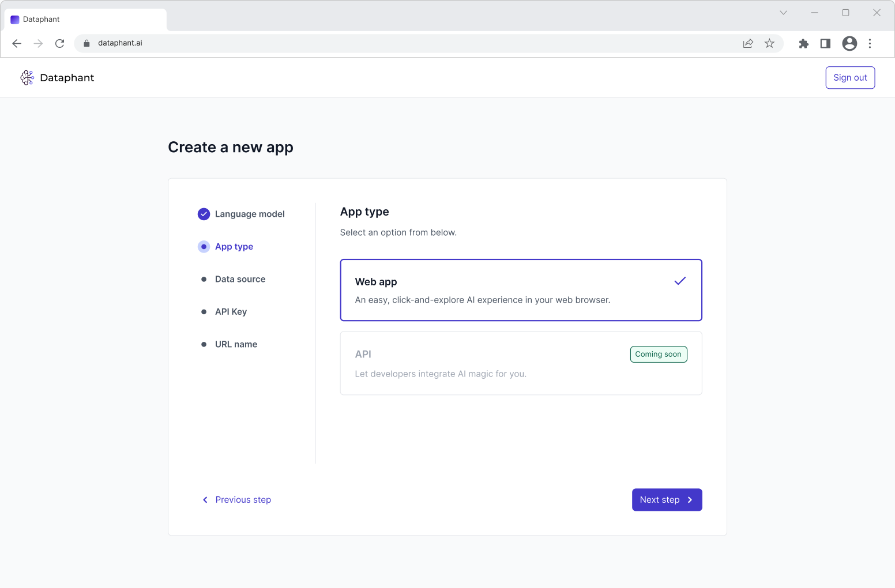This screenshot has height=588, width=895.
Task: Select the Web app option card
Action: (x=521, y=290)
